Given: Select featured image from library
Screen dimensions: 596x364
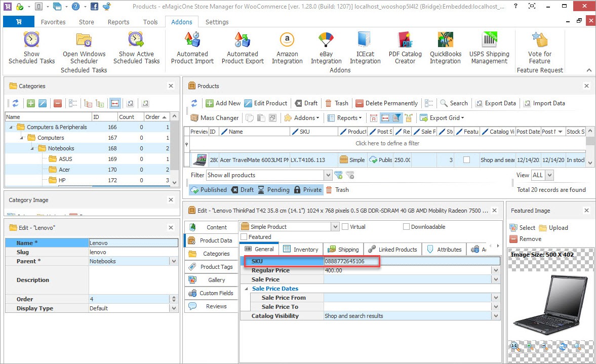Looking at the screenshot, I should pyautogui.click(x=522, y=228).
